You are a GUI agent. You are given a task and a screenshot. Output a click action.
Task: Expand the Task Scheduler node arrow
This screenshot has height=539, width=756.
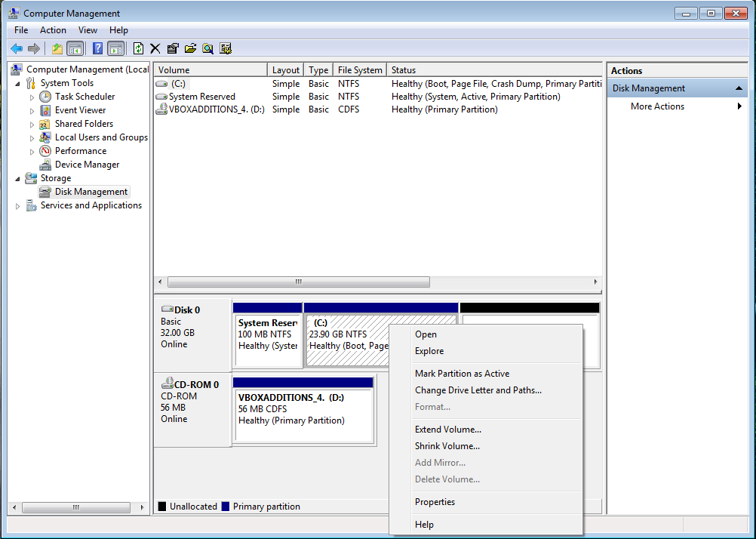pyautogui.click(x=32, y=97)
